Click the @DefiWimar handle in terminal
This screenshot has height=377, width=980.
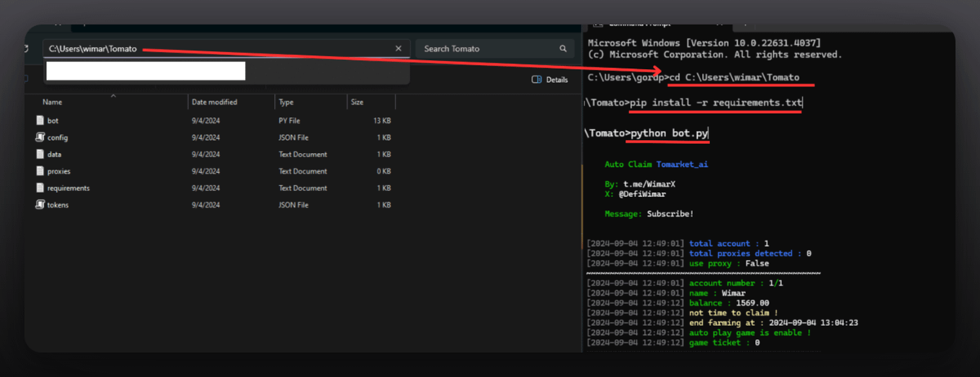tap(643, 194)
